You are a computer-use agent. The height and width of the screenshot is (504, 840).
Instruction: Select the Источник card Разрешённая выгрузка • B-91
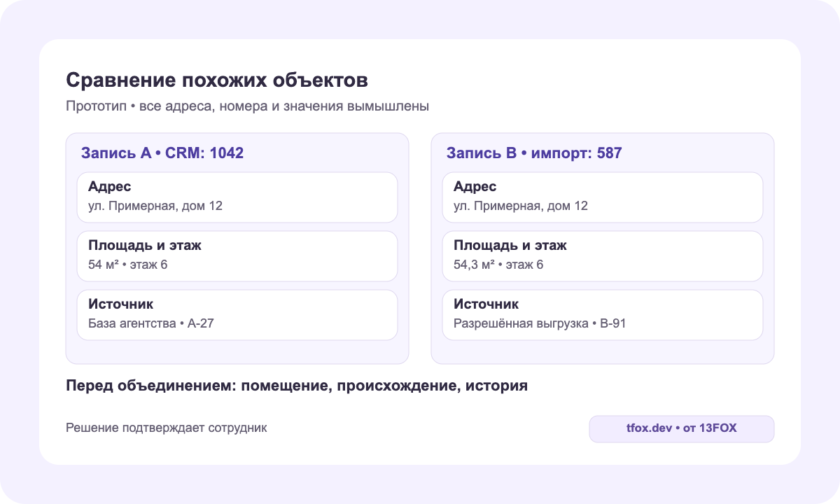(603, 315)
